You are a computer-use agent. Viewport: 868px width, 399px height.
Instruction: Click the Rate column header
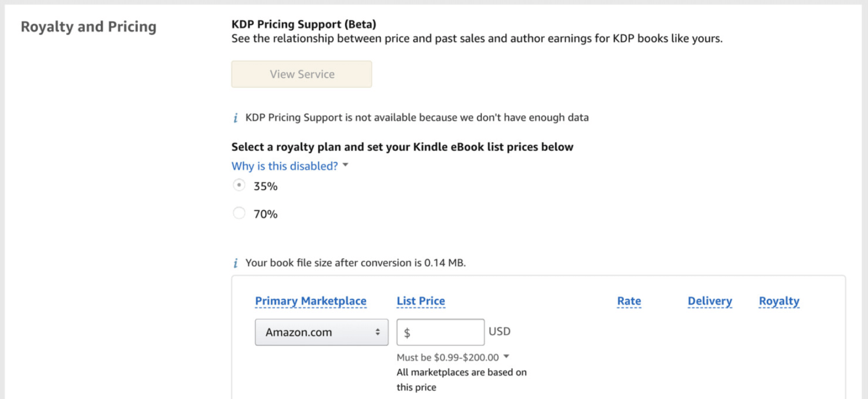point(629,300)
